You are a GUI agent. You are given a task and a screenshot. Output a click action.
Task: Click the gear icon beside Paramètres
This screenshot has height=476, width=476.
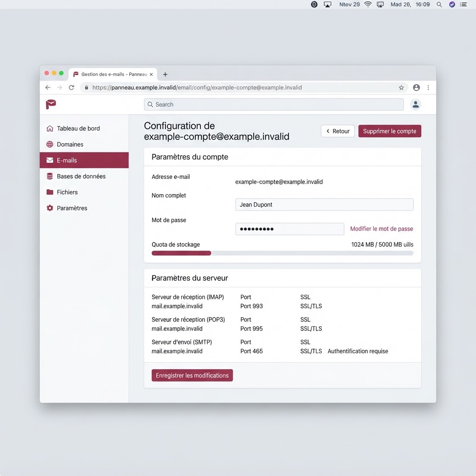(x=50, y=208)
